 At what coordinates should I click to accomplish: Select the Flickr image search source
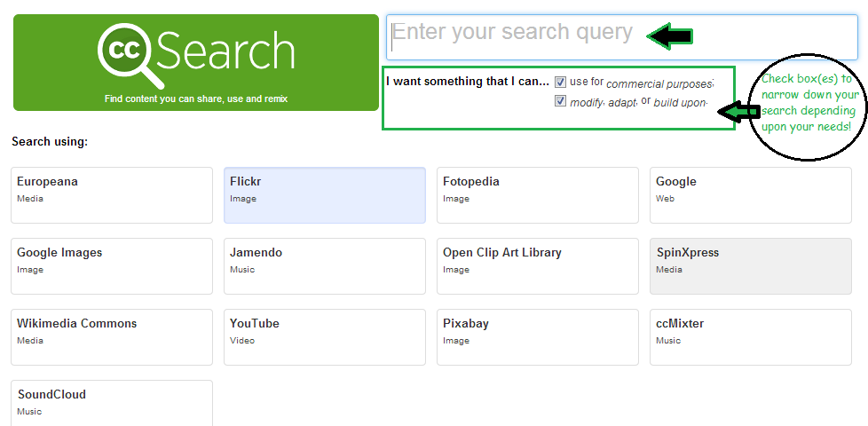325,195
